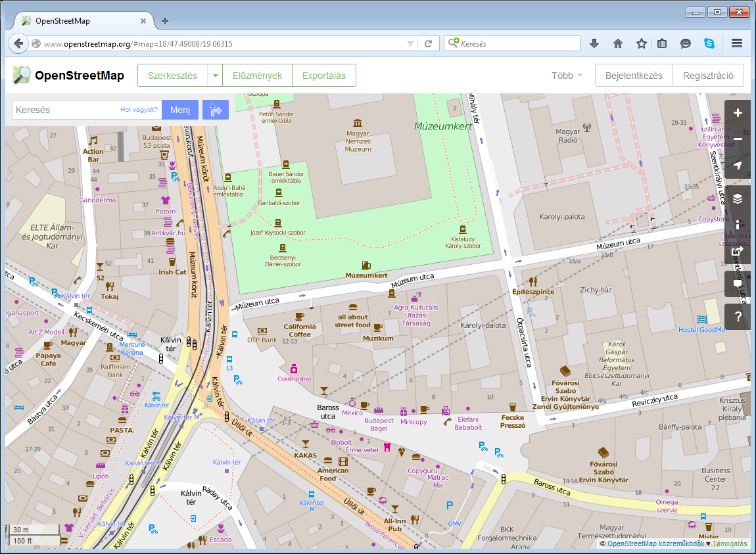
Task: Click the California Coffee cup icon
Action: click(x=299, y=316)
